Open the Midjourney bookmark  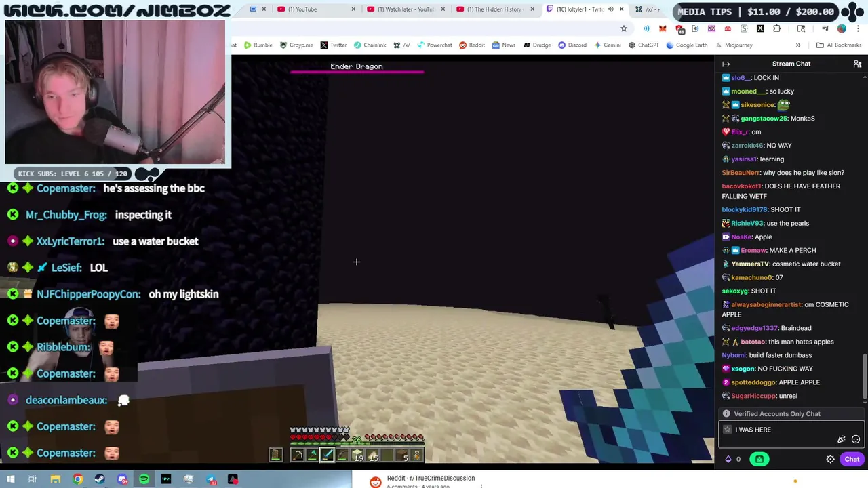(x=734, y=45)
